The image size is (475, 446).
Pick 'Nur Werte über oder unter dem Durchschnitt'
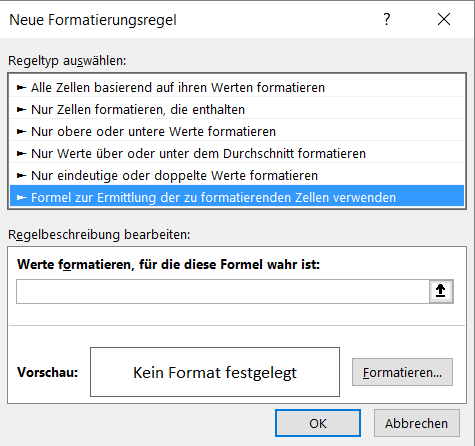237,153
